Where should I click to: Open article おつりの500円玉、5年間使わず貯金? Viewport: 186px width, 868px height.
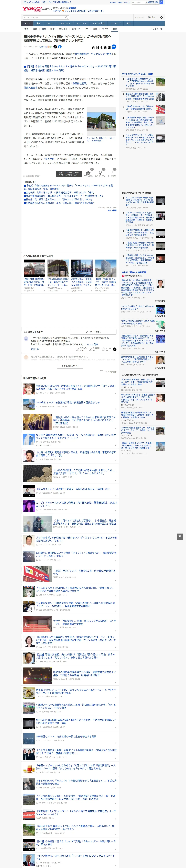click(85, 472)
